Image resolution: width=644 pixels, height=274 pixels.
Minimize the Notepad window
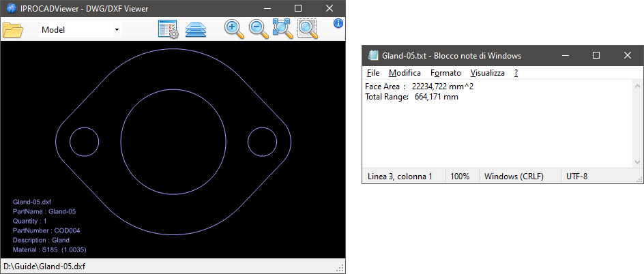click(x=566, y=55)
